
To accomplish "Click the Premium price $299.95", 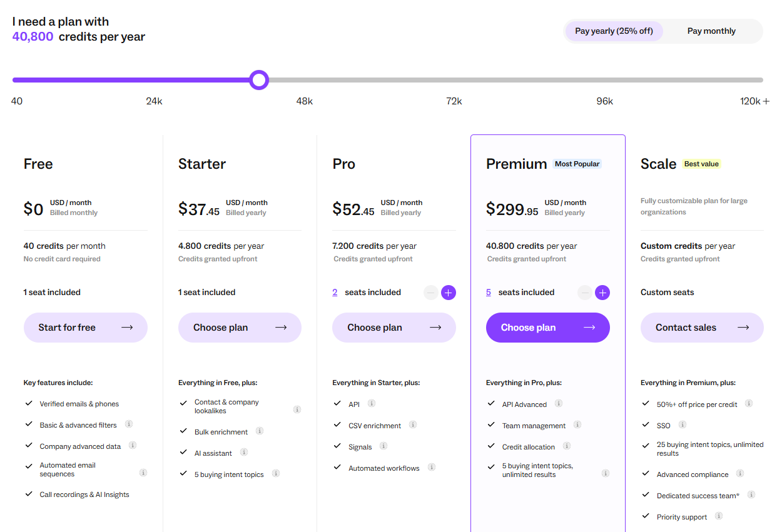I will (x=512, y=208).
